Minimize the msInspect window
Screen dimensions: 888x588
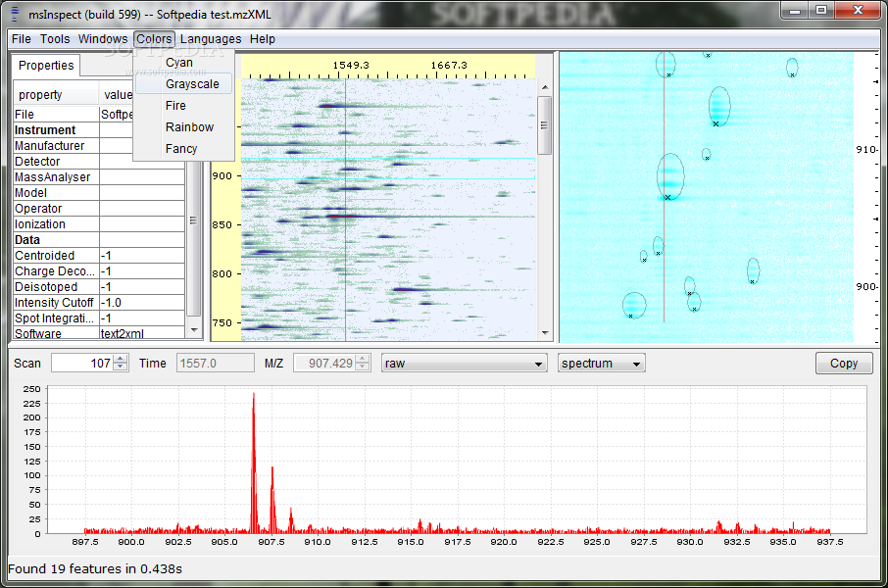click(795, 11)
